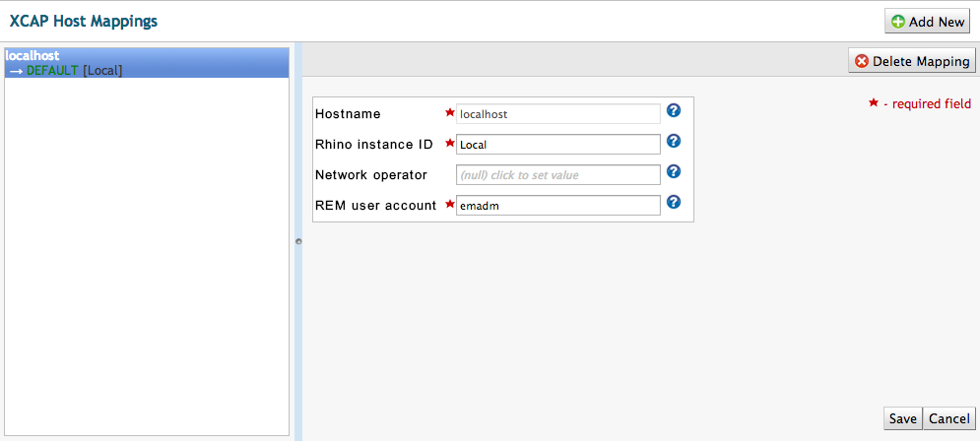Image resolution: width=980 pixels, height=442 pixels.
Task: Cancel the mapping edits
Action: tap(948, 418)
